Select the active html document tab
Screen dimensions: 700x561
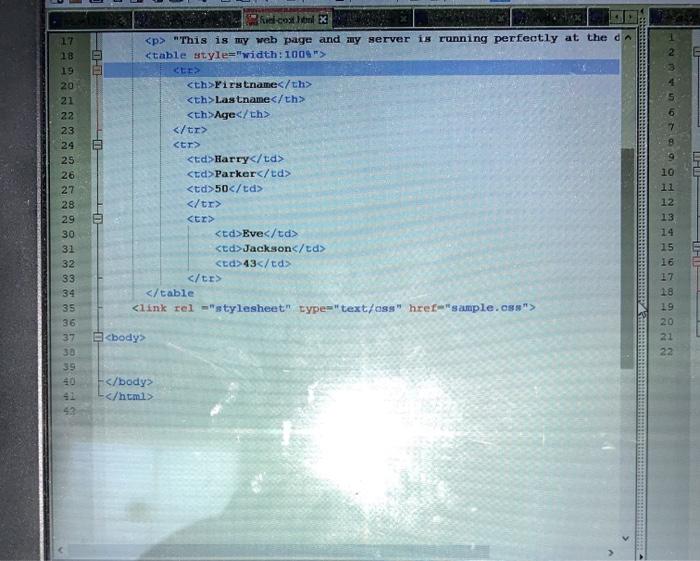[288, 20]
